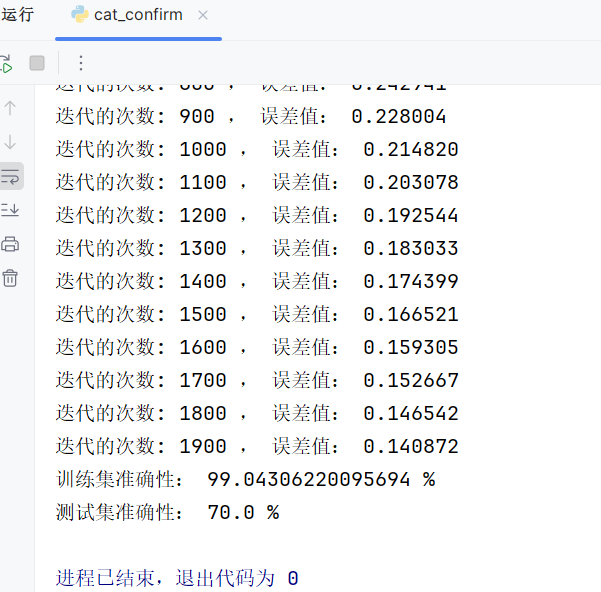Click the error value 0.140872
The width and height of the screenshot is (601, 592).
411,446
